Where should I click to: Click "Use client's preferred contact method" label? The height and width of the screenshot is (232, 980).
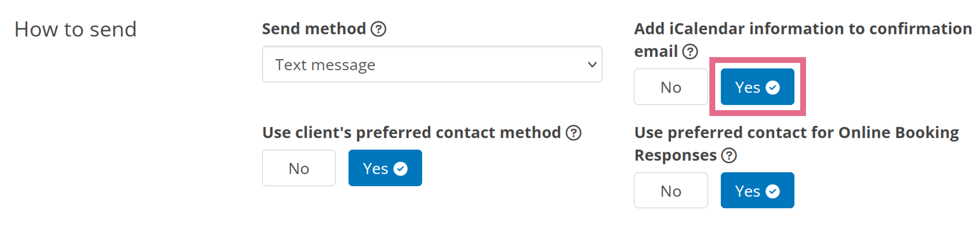[x=411, y=133]
